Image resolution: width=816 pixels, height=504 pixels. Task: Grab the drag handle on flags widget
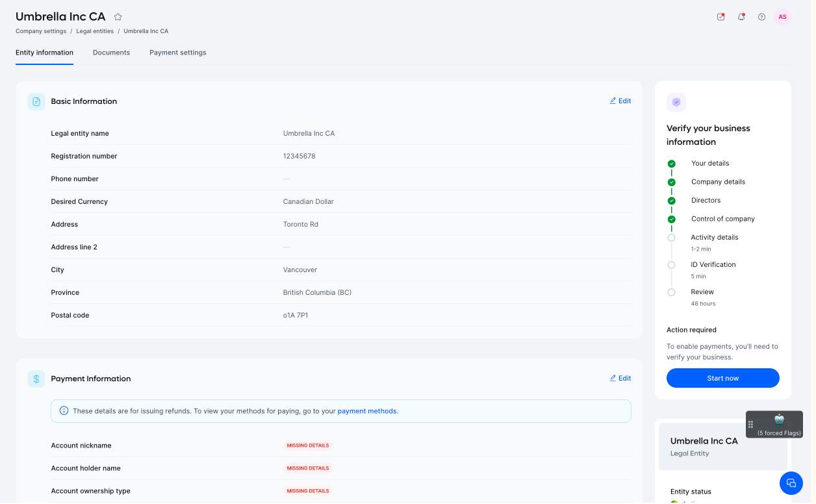click(x=750, y=424)
